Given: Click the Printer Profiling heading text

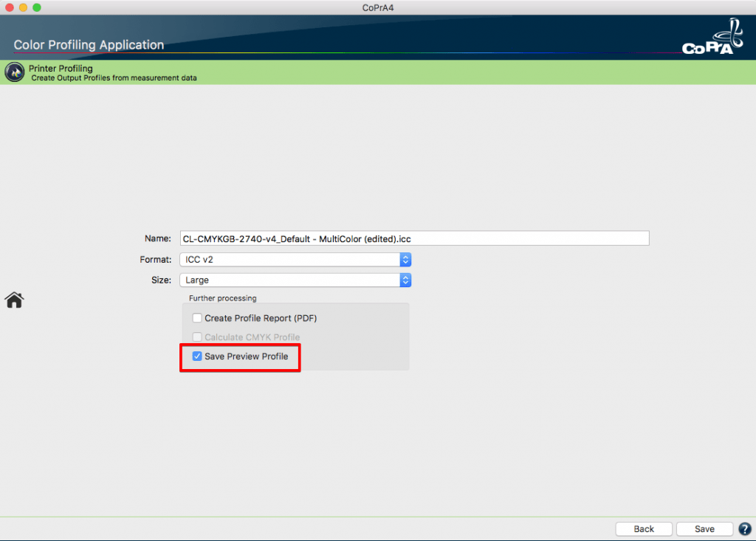Looking at the screenshot, I should [x=61, y=69].
